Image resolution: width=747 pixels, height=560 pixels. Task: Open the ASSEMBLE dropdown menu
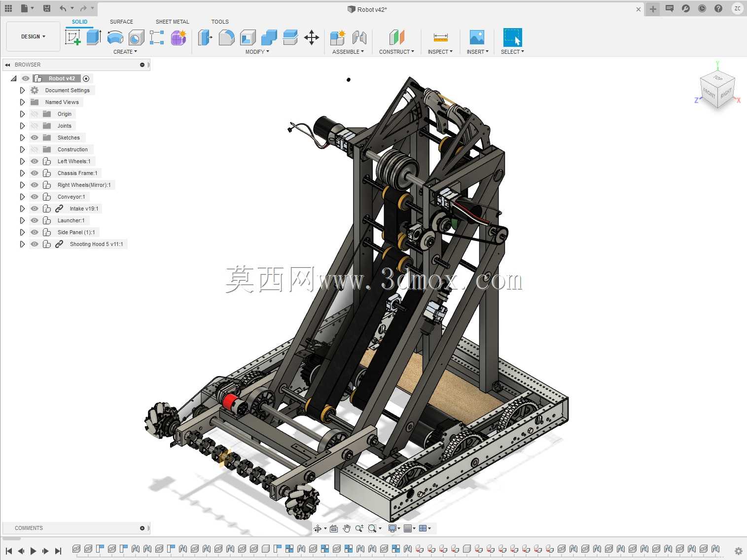348,52
